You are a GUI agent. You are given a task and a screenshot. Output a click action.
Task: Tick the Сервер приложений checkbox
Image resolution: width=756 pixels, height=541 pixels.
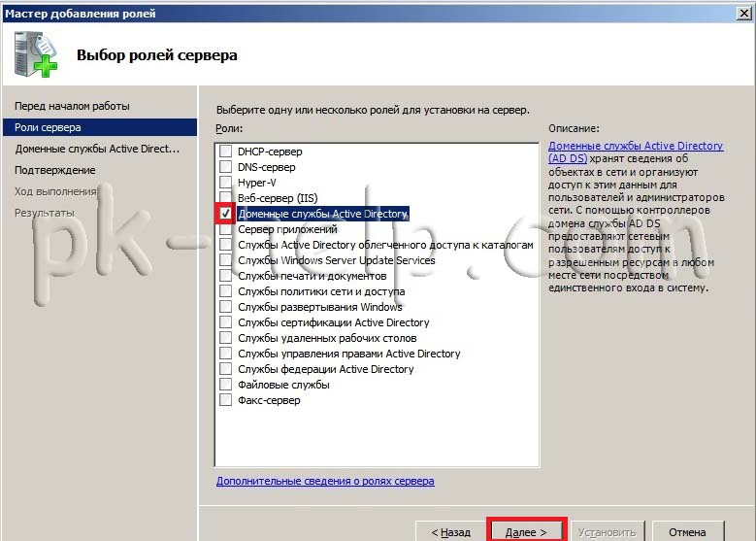225,229
